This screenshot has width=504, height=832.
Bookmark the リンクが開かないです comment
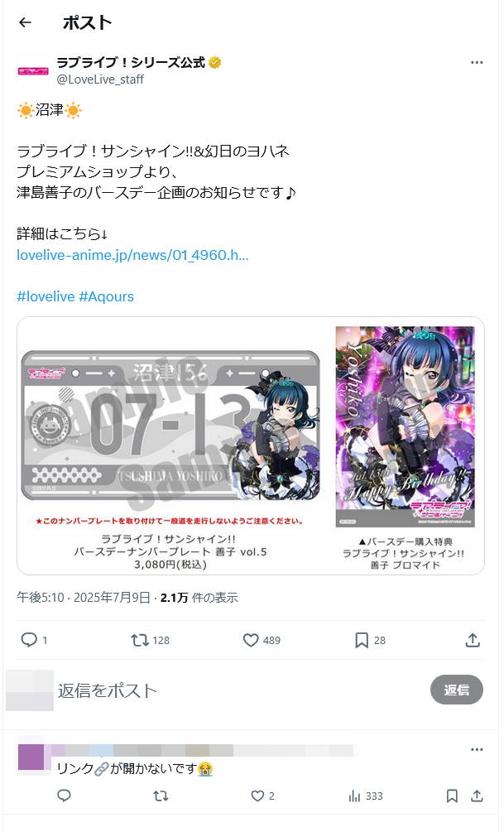(x=452, y=796)
